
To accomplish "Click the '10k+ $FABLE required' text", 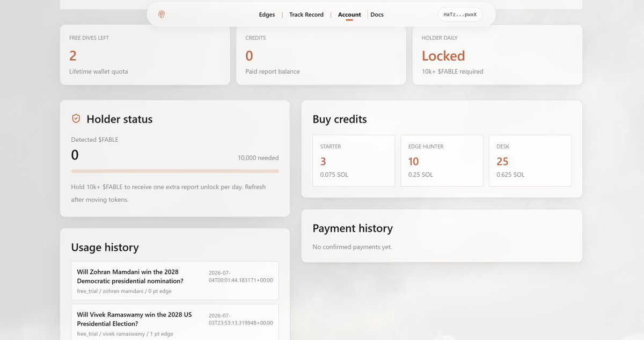I will (452, 71).
